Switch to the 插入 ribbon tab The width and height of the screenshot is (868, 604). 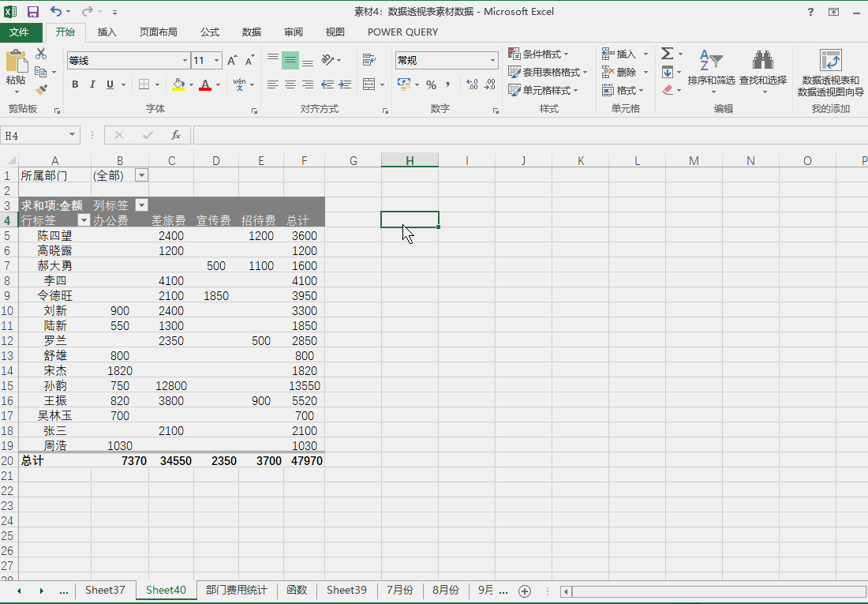pos(108,32)
